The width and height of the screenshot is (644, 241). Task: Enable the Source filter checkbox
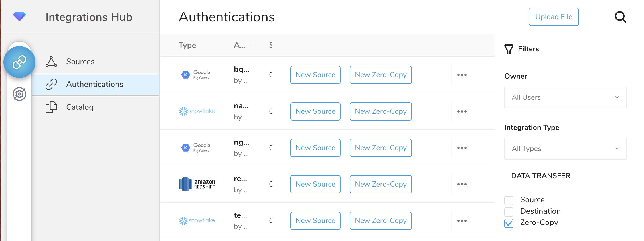(x=509, y=200)
